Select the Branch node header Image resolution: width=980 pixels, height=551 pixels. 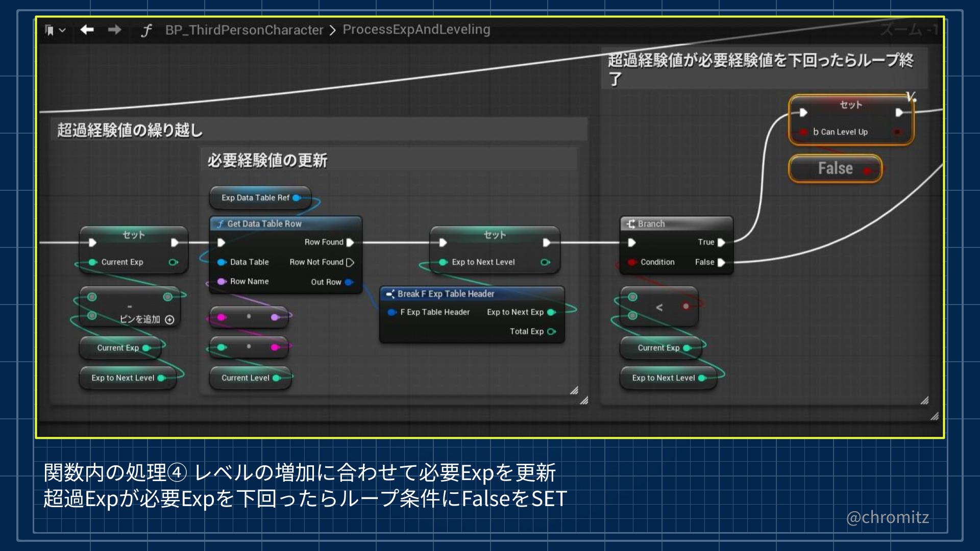click(676, 223)
